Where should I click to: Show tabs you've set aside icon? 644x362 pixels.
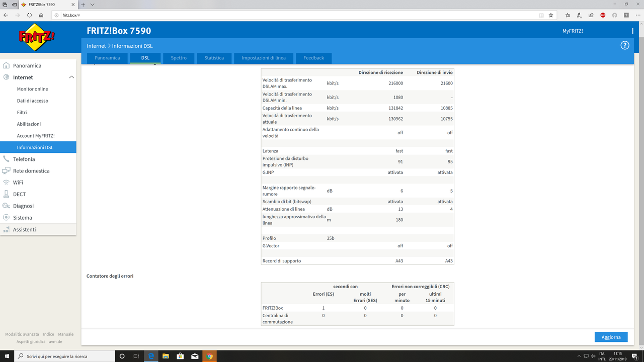(x=5, y=5)
